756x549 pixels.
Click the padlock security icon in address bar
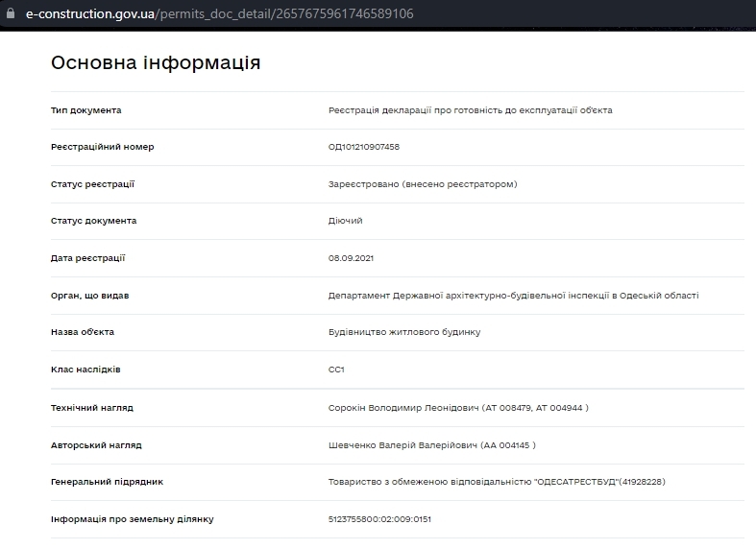point(11,13)
